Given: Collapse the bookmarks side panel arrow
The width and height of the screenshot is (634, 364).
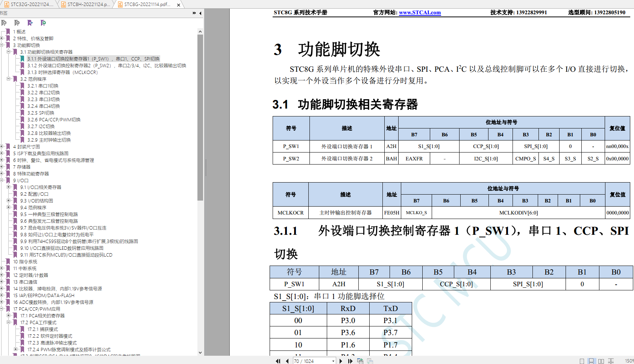Looking at the screenshot, I should point(200,13).
